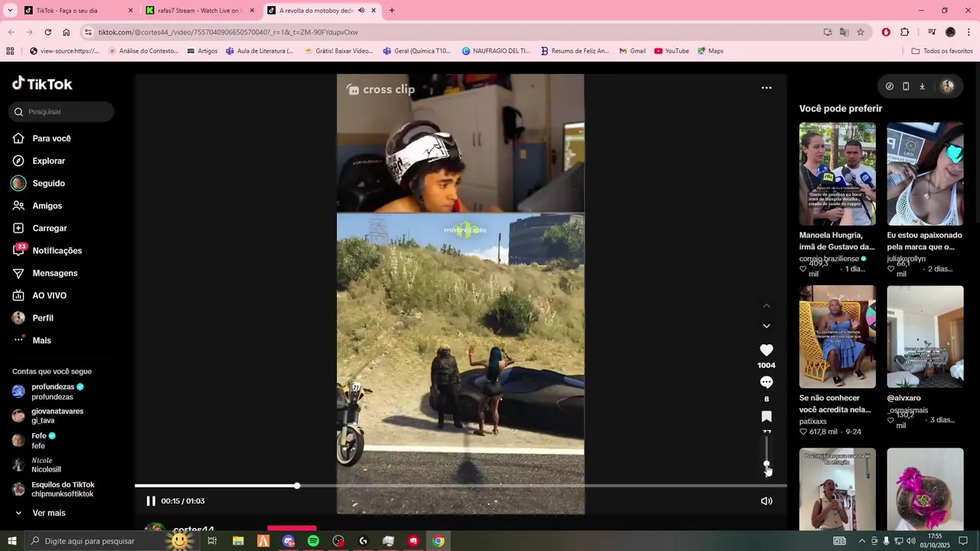This screenshot has width=980, height=551.
Task: Open Notificações with the 23 badge
Action: pyautogui.click(x=57, y=250)
